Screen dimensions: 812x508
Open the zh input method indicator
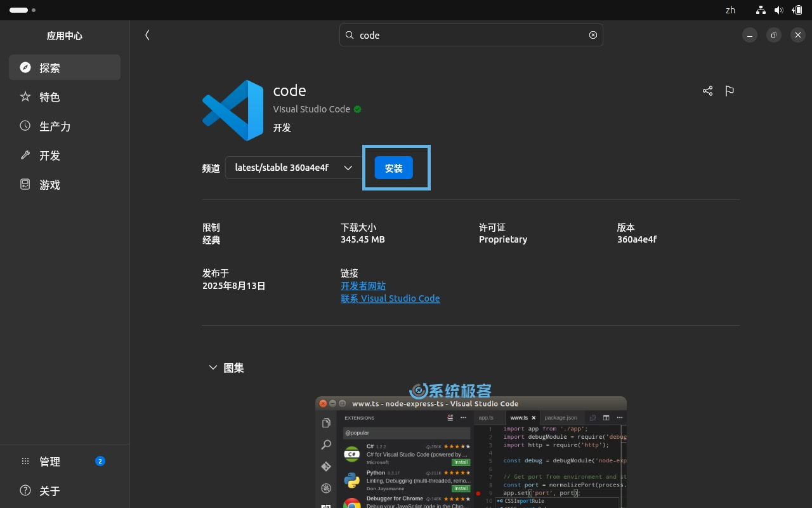(x=730, y=10)
